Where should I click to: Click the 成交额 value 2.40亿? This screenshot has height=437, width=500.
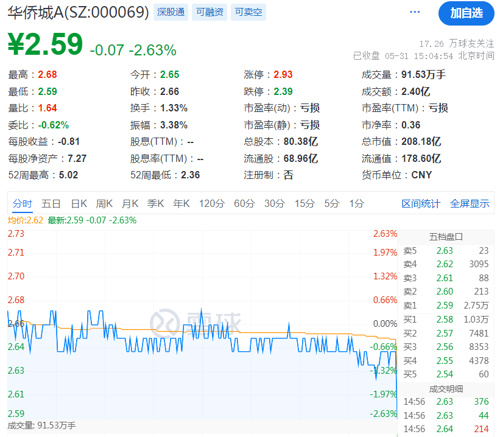[x=416, y=91]
